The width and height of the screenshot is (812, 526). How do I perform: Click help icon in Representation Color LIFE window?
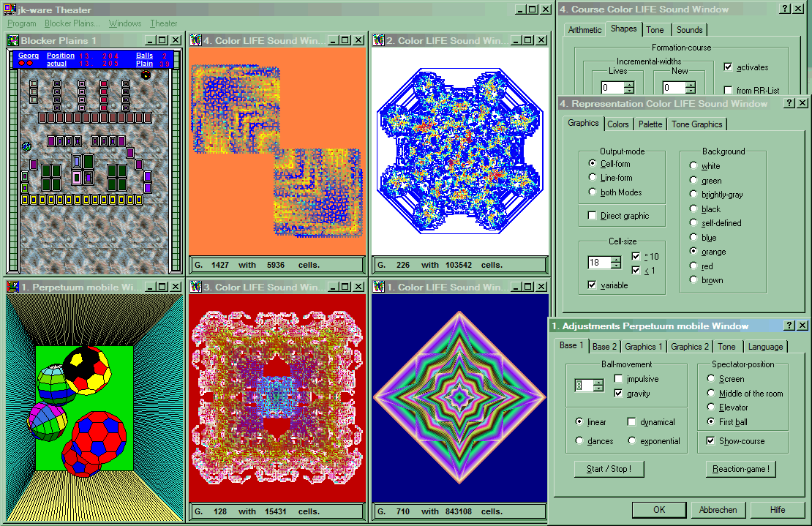point(789,103)
